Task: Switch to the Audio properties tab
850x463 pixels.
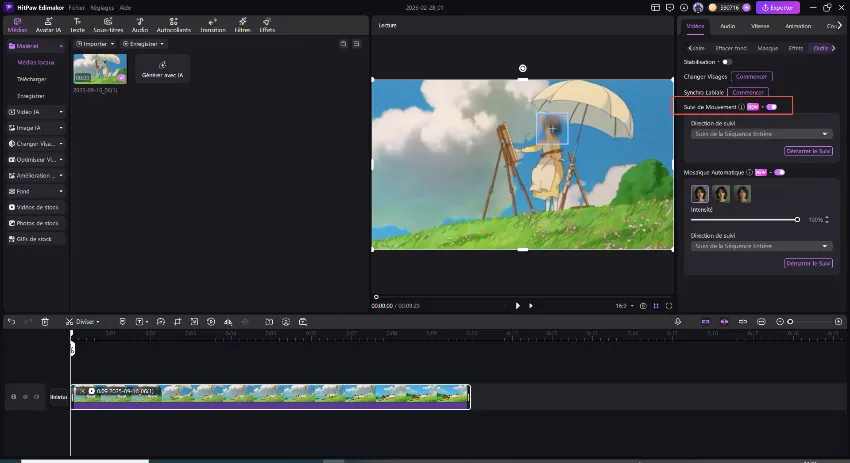Action: (x=727, y=26)
